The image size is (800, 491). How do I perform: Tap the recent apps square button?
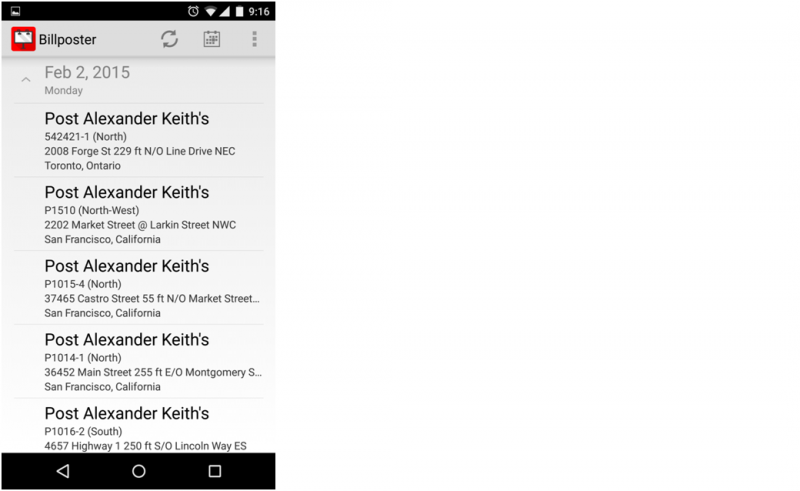tap(215, 471)
